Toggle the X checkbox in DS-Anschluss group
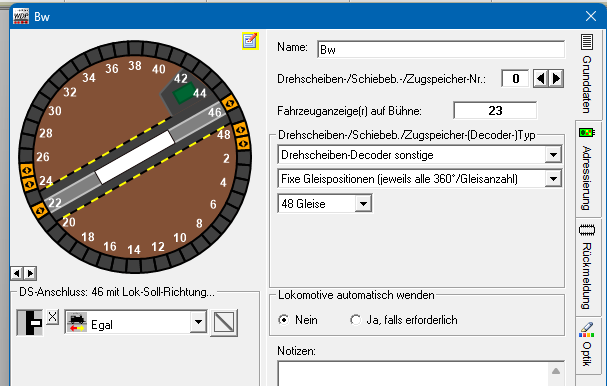 [x=52, y=317]
